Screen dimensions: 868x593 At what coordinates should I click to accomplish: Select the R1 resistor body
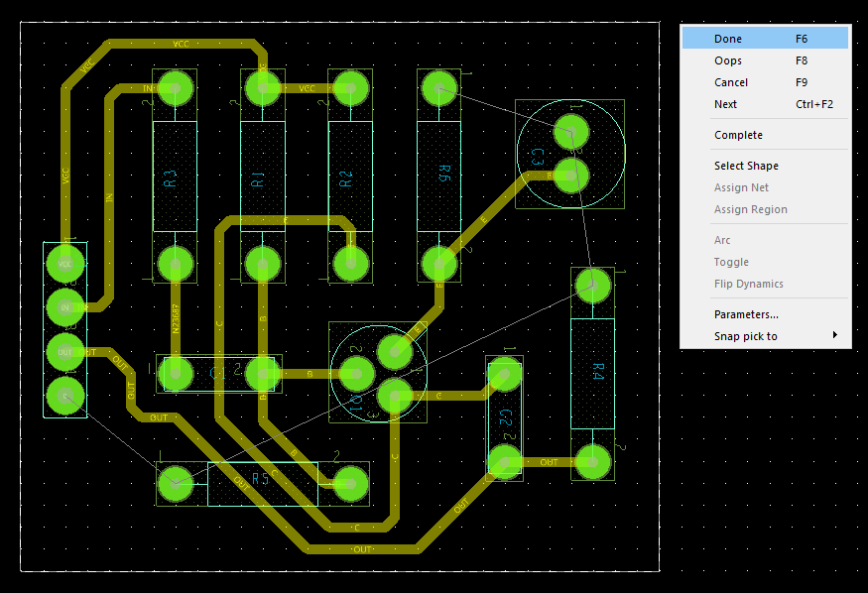[x=263, y=177]
